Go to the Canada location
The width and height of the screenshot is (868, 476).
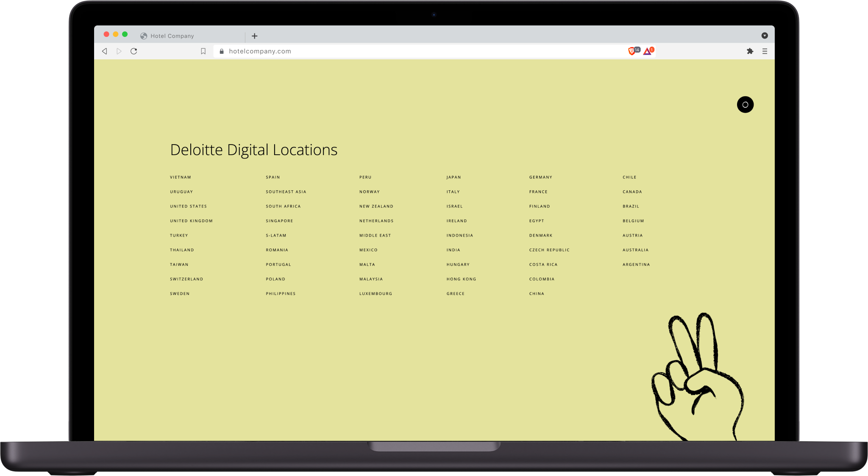coord(632,192)
